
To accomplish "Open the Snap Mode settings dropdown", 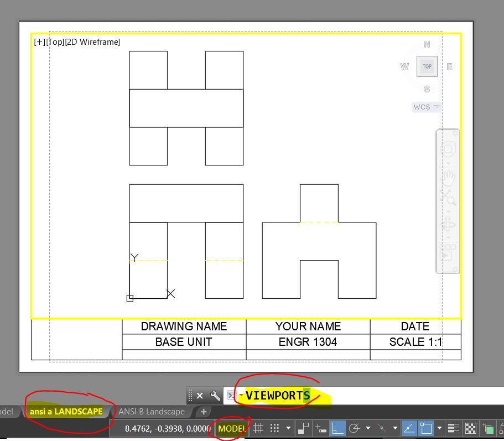I will (x=288, y=427).
